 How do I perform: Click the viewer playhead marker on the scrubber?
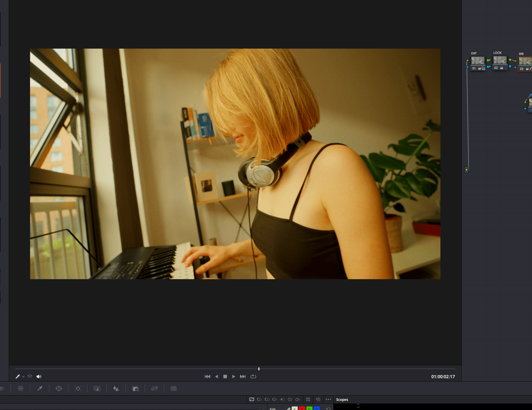tap(259, 369)
